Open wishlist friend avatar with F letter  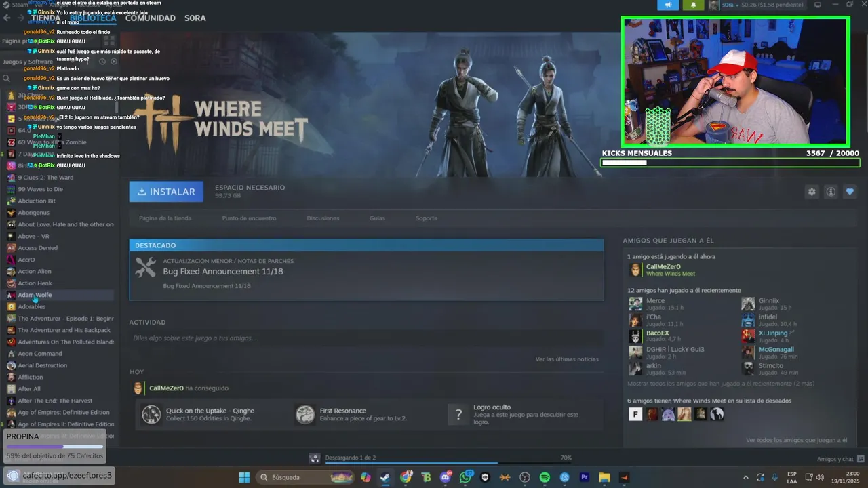[635, 414]
